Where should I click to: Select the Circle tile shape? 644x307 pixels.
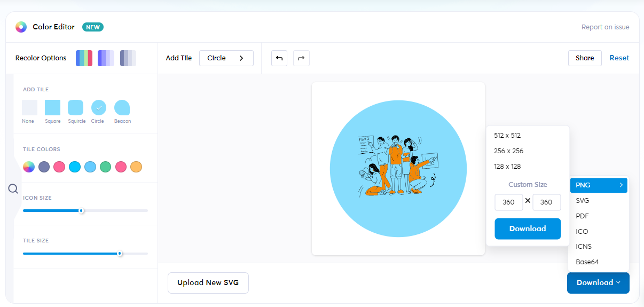pyautogui.click(x=98, y=108)
